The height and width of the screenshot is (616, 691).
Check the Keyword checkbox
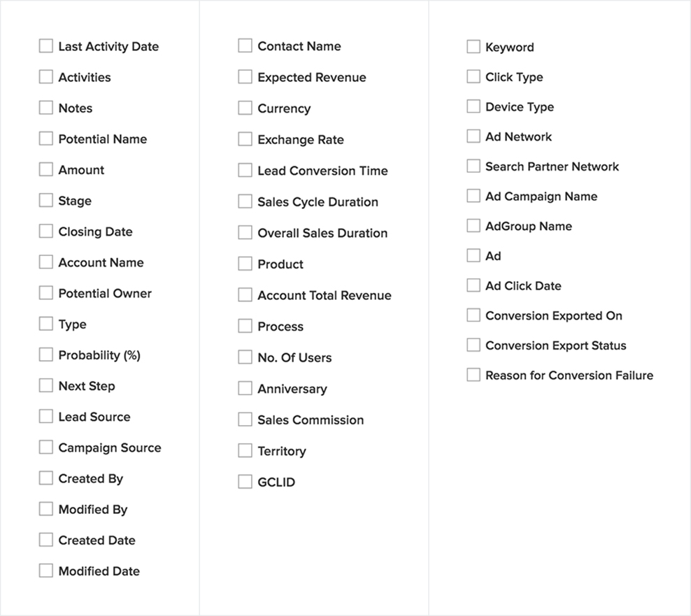473,47
